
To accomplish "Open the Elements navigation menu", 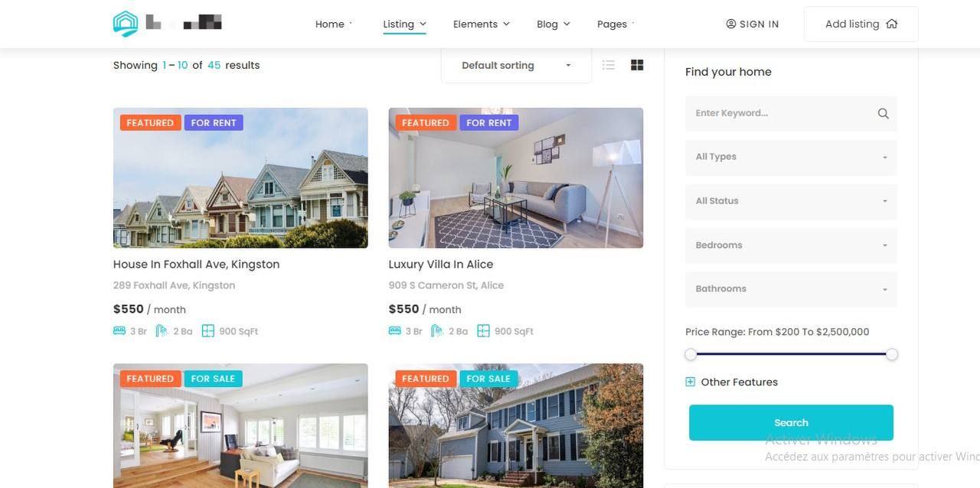I will tap(481, 24).
